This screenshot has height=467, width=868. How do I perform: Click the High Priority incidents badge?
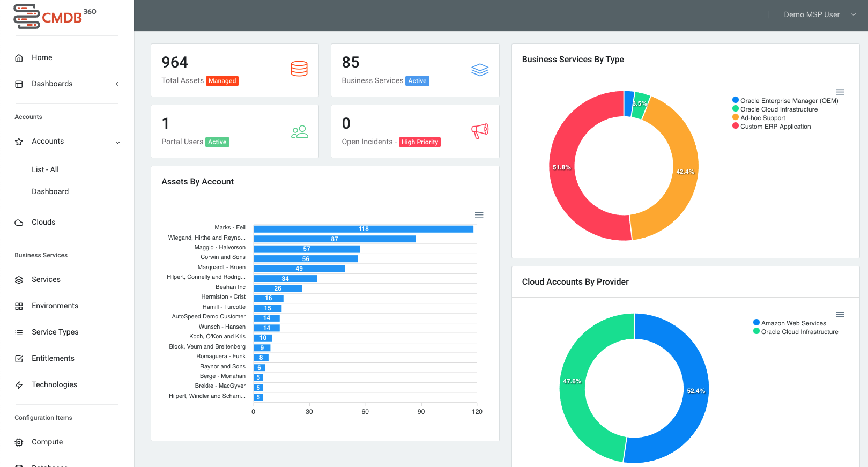(420, 142)
